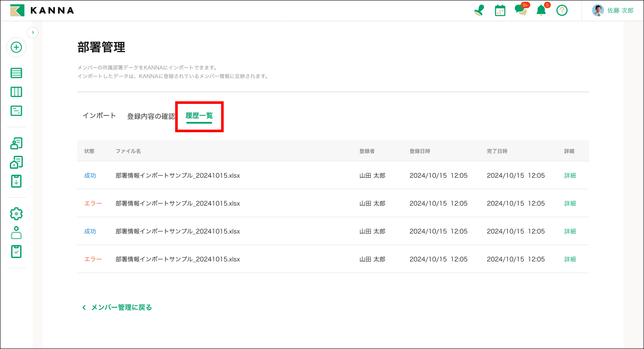Switch to the 登録内容の確認 tab
644x349 pixels.
pos(151,116)
